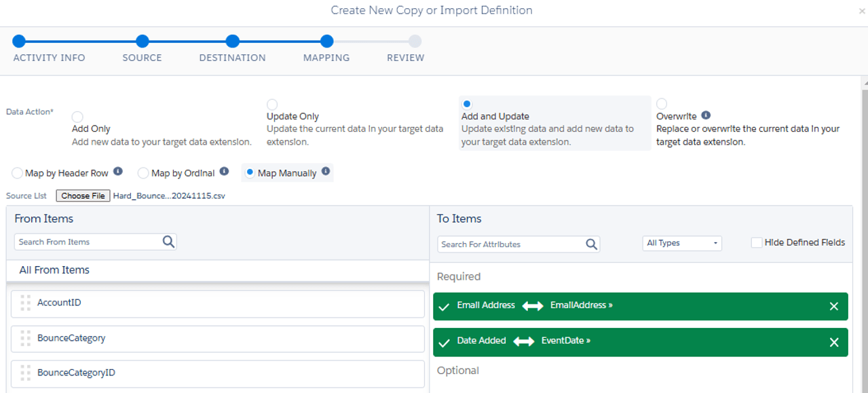Select the BounceCategoryID source item

pyautogui.click(x=218, y=373)
